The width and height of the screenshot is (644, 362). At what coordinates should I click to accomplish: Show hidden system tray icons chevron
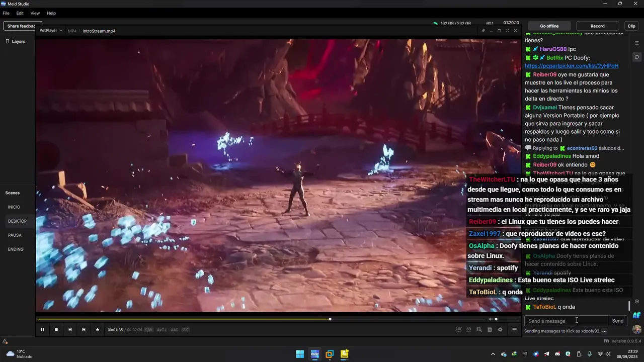[493, 354]
